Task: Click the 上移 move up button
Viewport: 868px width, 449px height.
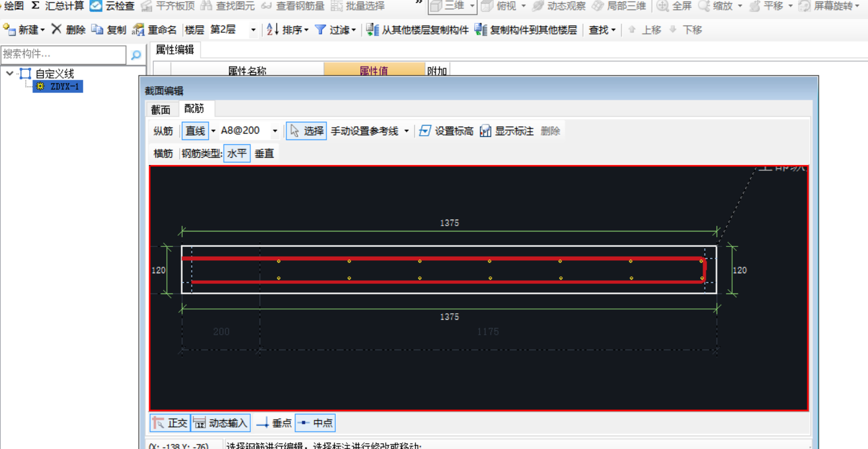Action: tap(645, 29)
